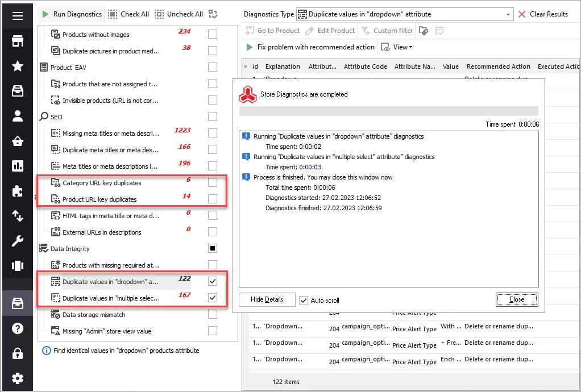Toggle the Product EAV group checkbox
Viewport: 581px width, 392px height.
[213, 67]
